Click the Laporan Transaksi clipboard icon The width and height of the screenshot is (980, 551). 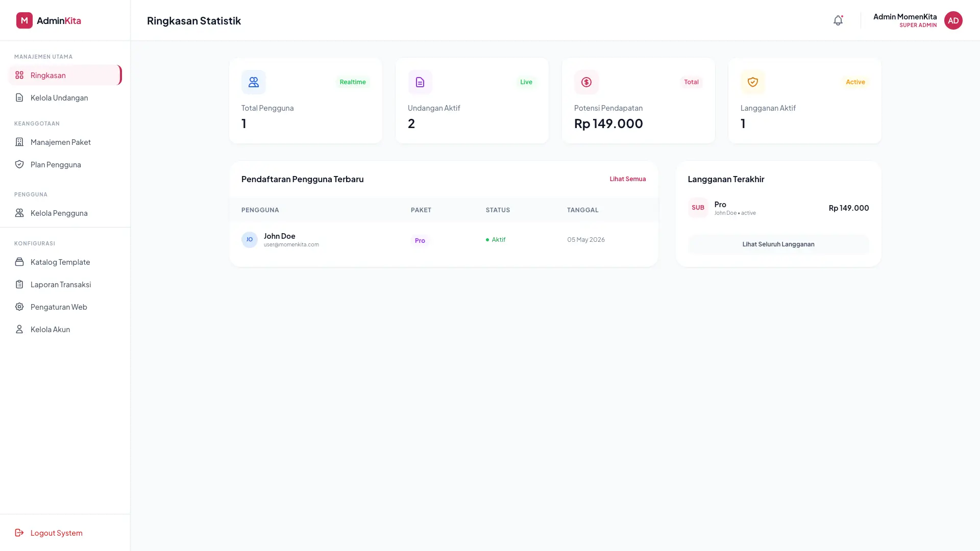click(x=19, y=284)
